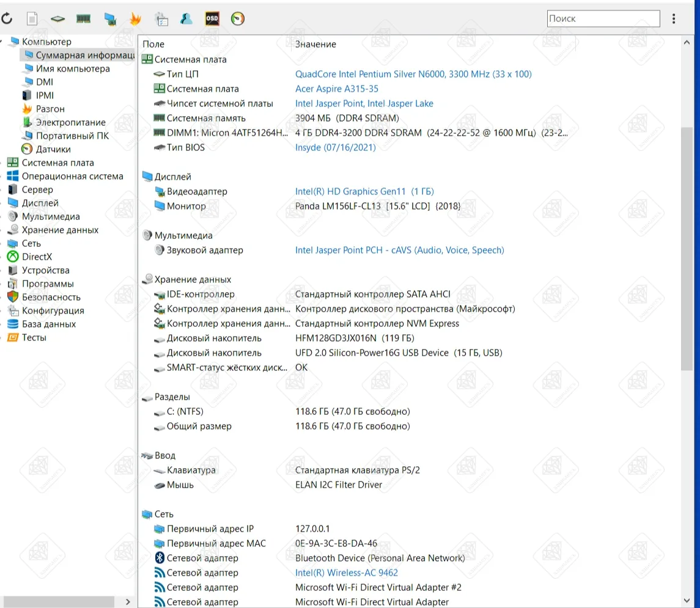
Task: Open Электропитание in the tree
Action: [70, 122]
